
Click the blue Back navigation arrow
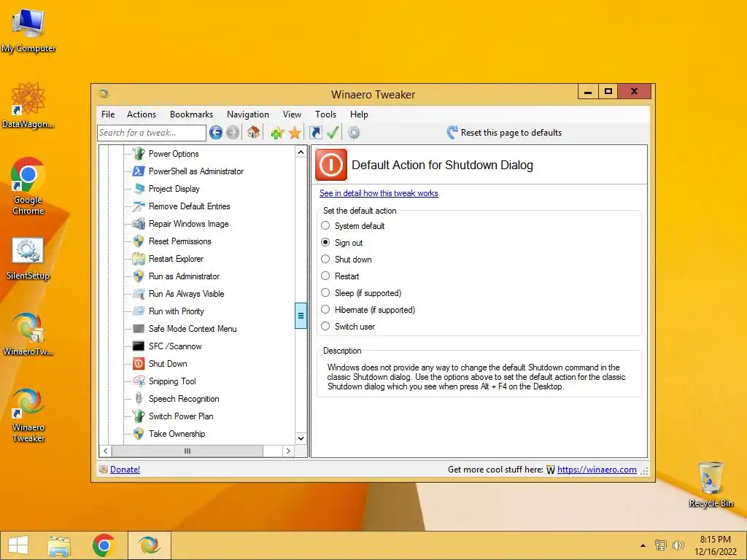[216, 133]
